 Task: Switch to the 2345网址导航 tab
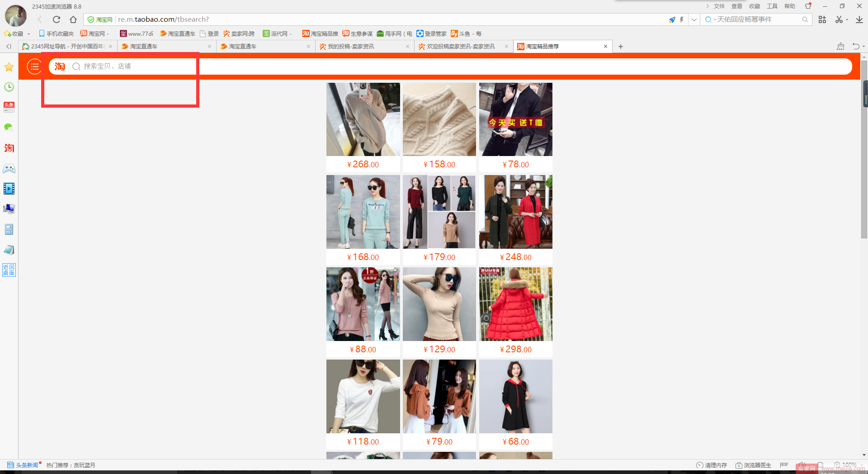(67, 46)
